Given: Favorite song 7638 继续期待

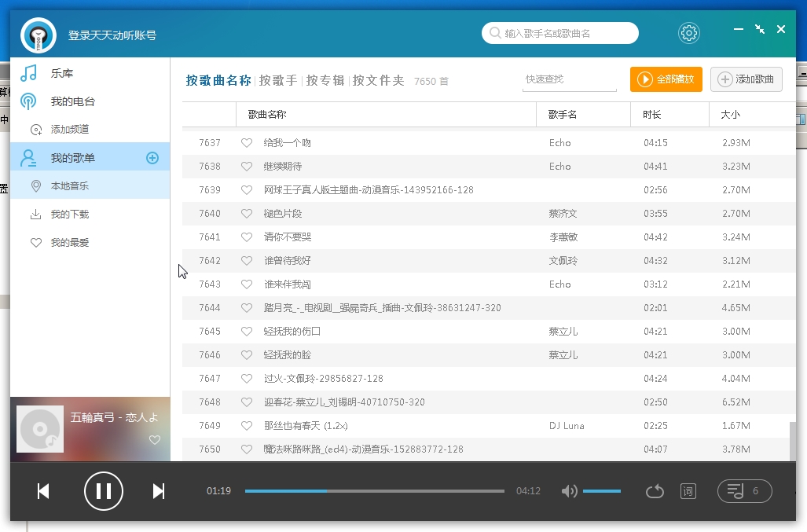Looking at the screenshot, I should tap(247, 166).
